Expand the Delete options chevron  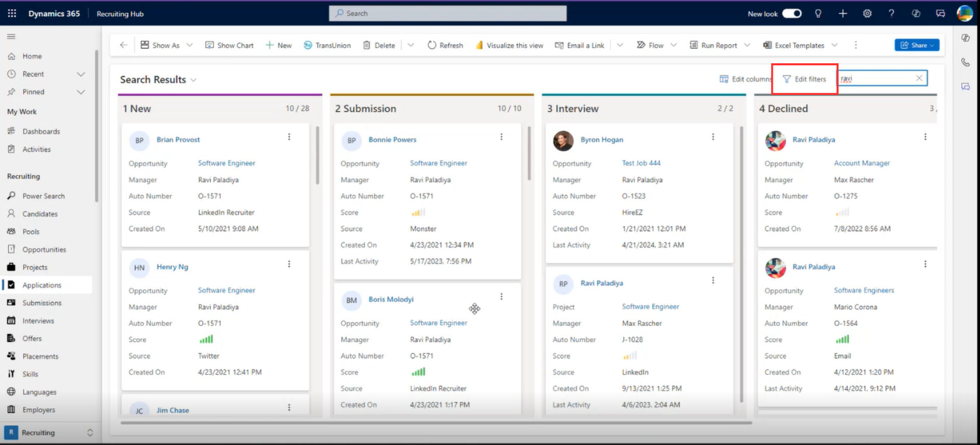(x=410, y=45)
